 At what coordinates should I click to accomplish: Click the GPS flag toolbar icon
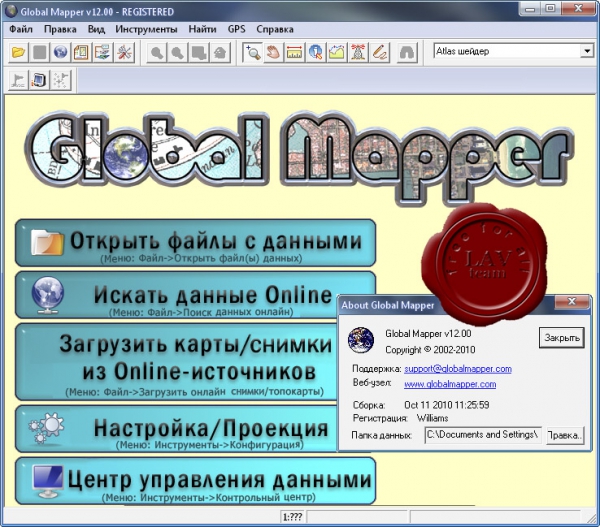[x=18, y=80]
